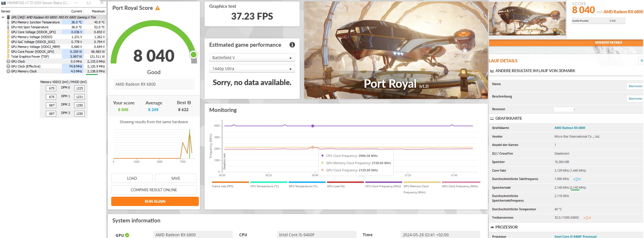
Task: Open the AMD Radeon RX 6800 Grafikkarte link
Action: pos(570,128)
